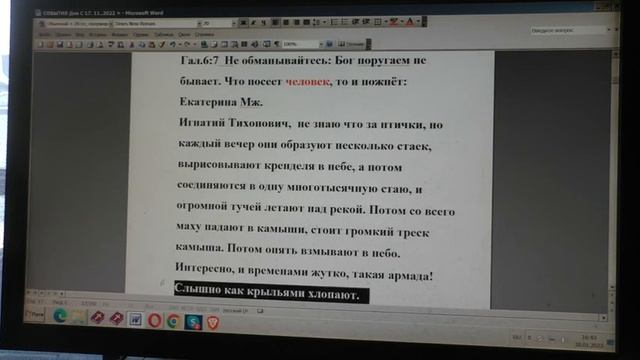
Task: Decrease the paragraph indent
Action: pos(356,22)
